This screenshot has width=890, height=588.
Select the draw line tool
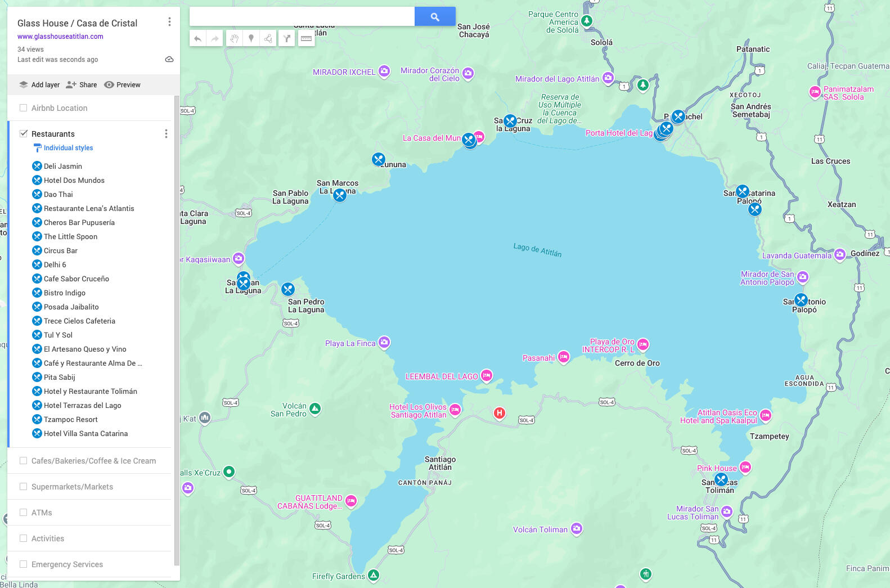[x=268, y=39]
